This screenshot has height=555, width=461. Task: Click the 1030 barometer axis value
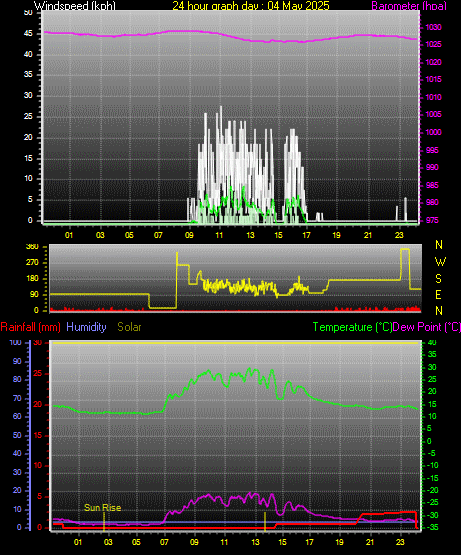pos(433,27)
